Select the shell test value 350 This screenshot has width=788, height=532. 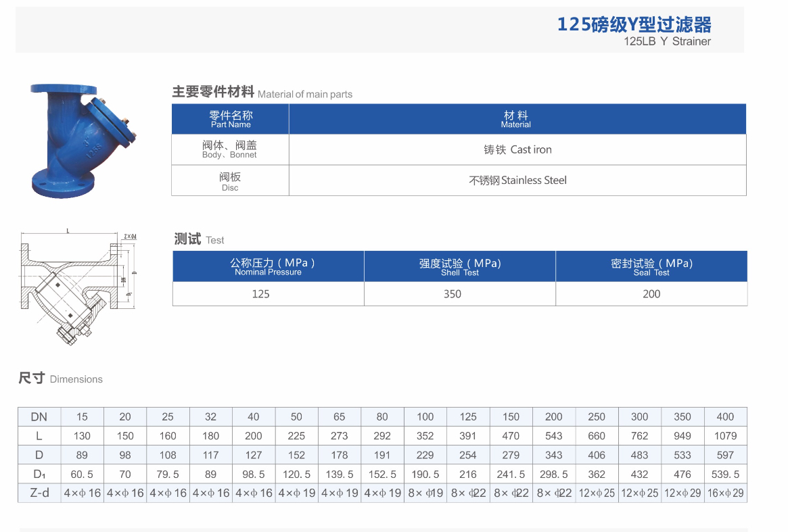(x=453, y=294)
